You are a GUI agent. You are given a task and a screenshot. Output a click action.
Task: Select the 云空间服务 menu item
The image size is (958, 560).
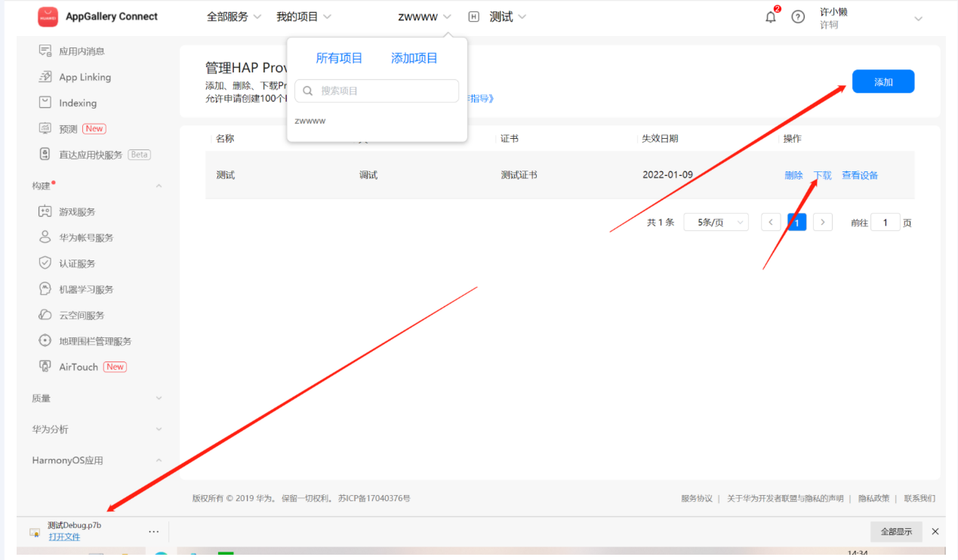coord(82,315)
